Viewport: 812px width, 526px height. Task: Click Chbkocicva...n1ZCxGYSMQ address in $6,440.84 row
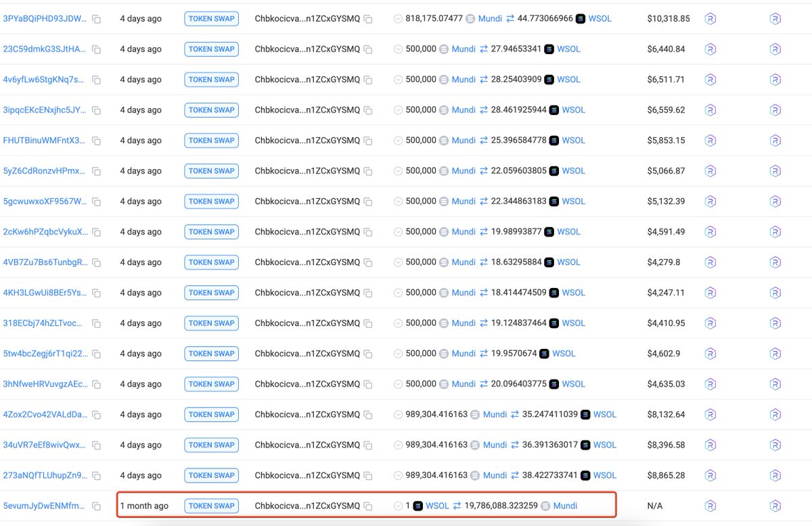tap(307, 49)
